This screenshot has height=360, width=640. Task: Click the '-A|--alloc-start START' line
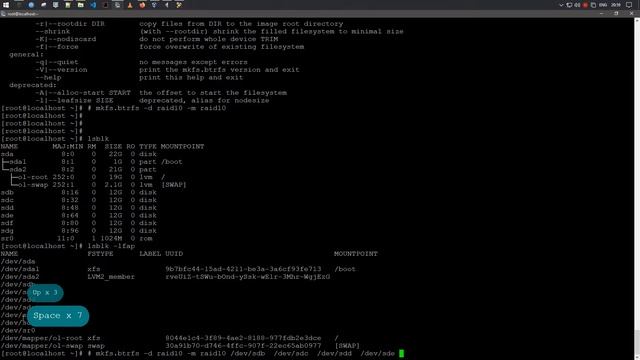[161, 93]
